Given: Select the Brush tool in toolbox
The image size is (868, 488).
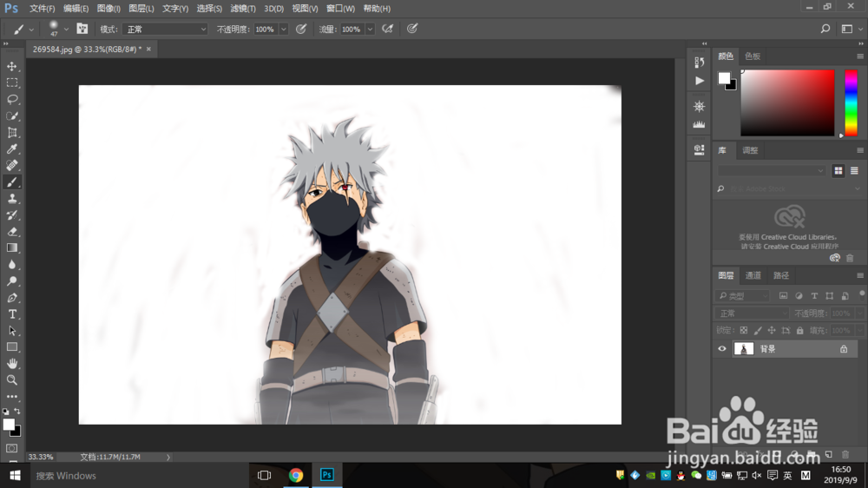Looking at the screenshot, I should tap(12, 181).
